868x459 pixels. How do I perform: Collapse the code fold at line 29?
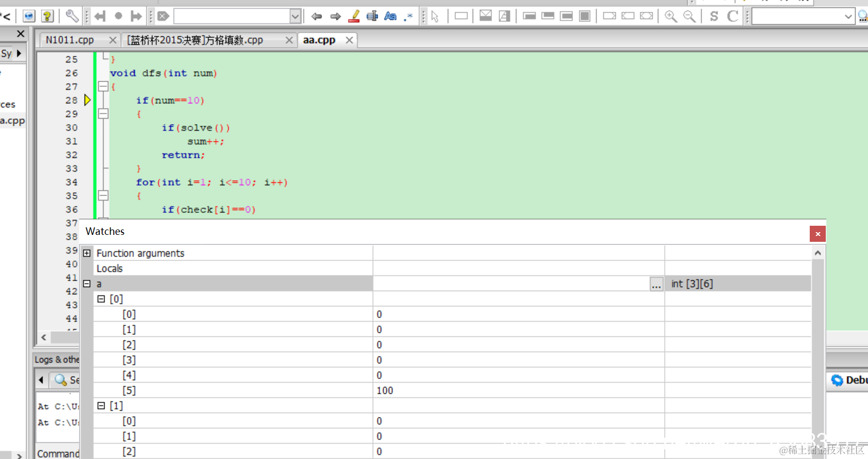pos(103,113)
